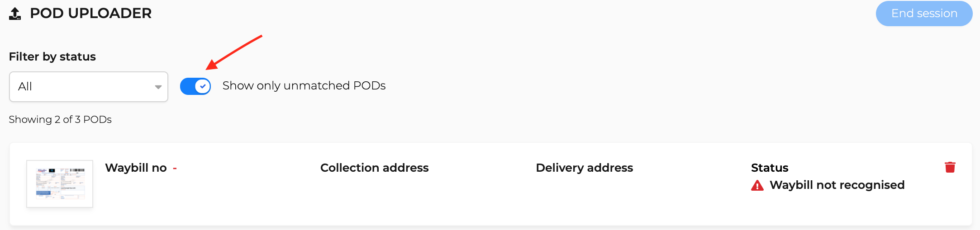Click the red dash next to Waybill no
Image resolution: width=980 pixels, height=230 pixels.
click(x=175, y=169)
